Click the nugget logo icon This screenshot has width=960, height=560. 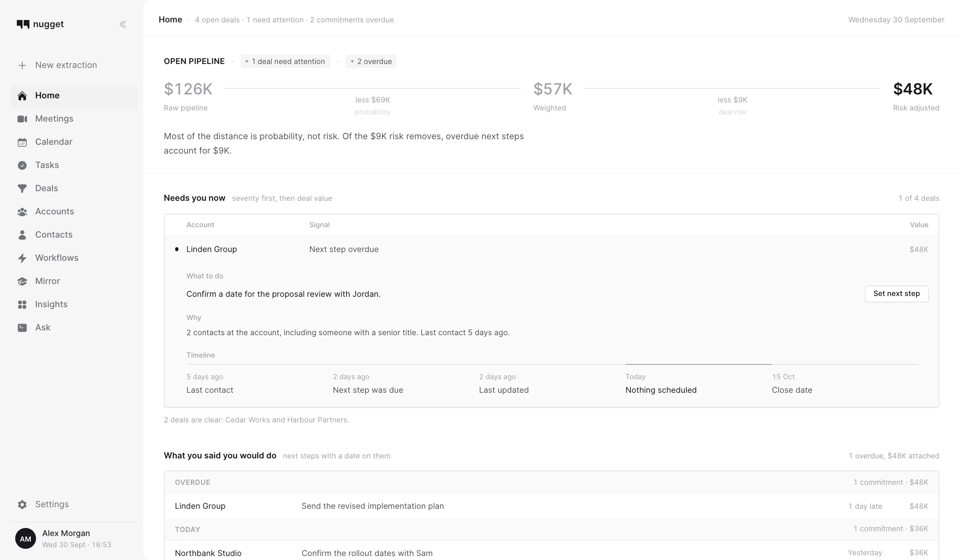tap(23, 24)
